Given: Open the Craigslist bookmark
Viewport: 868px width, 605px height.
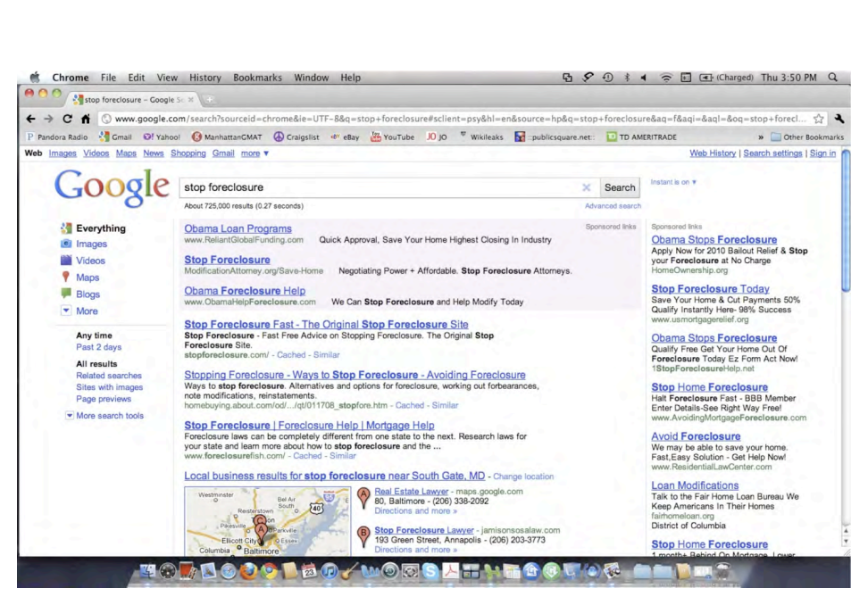Looking at the screenshot, I should click(x=296, y=137).
